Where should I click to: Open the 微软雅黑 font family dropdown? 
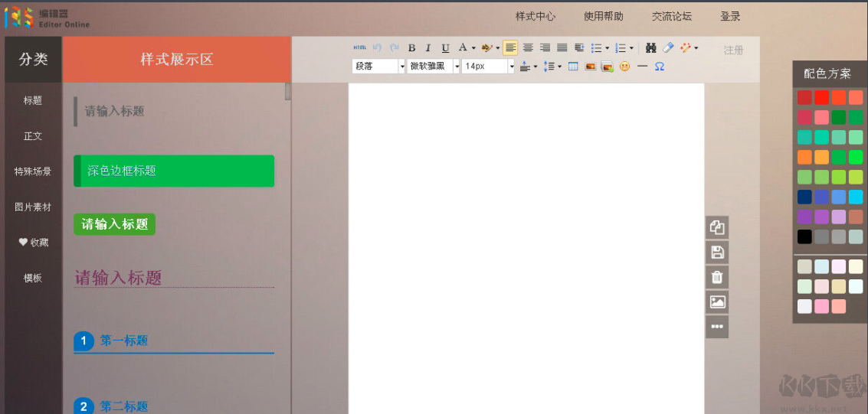[x=434, y=67]
